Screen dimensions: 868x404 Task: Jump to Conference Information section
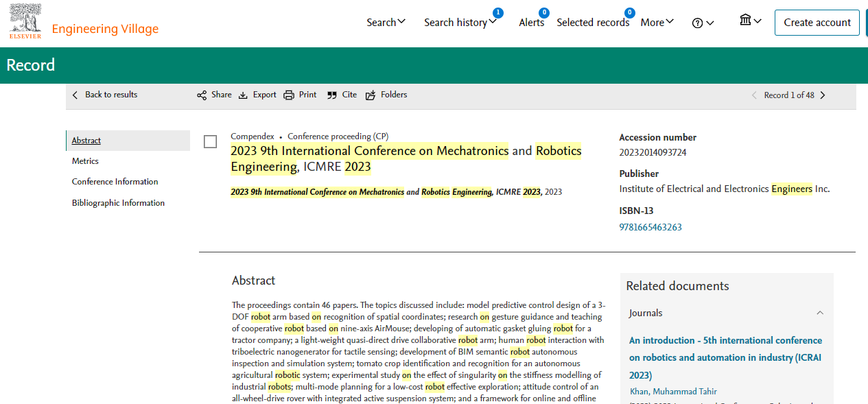click(115, 182)
